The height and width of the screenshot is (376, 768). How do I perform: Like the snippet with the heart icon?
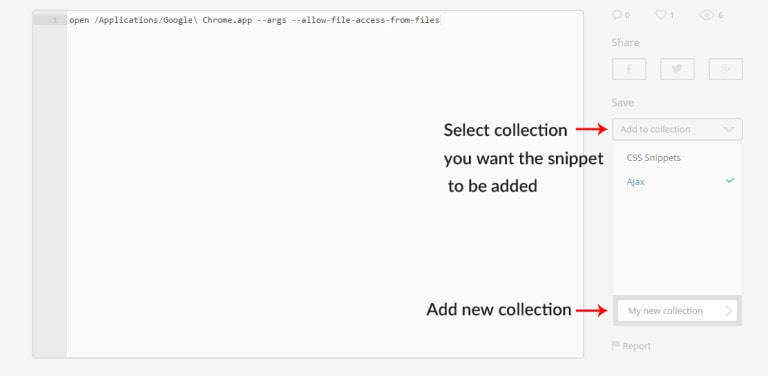(x=661, y=15)
